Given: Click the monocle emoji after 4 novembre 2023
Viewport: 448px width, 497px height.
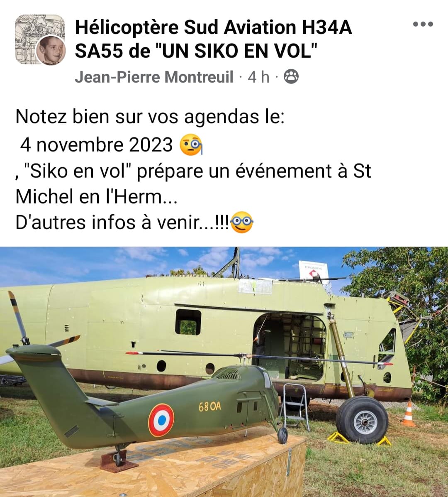Looking at the screenshot, I should [191, 144].
